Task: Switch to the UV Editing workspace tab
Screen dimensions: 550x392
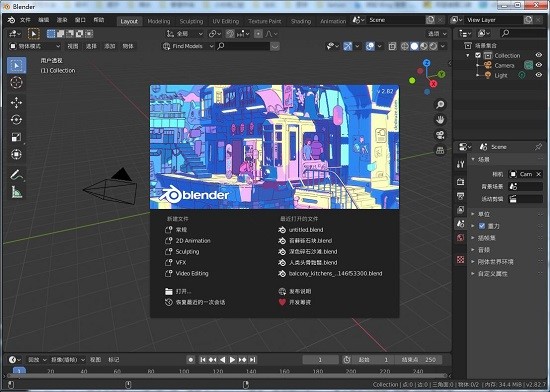Action: [226, 21]
